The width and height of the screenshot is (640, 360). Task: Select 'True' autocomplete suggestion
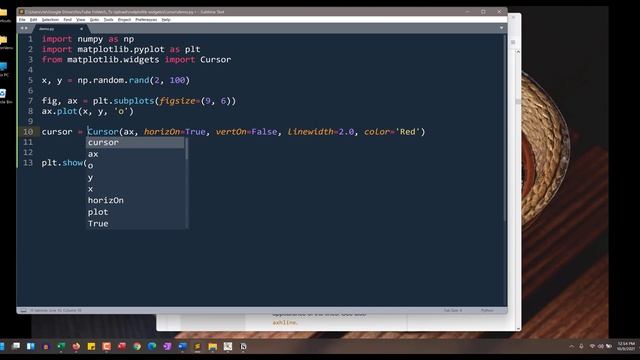(x=135, y=223)
